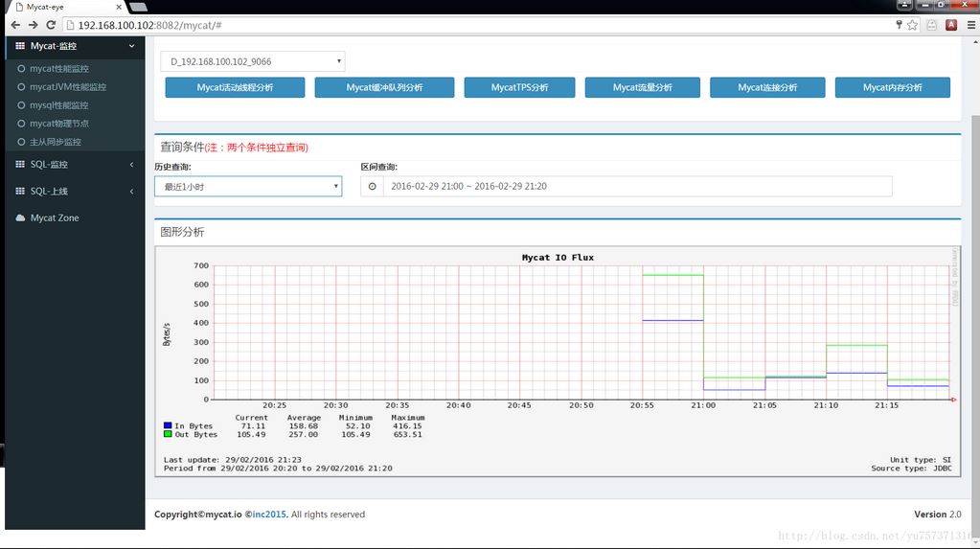Open a new browser tab
Screen dimensions: 980x549
click(x=138, y=7)
